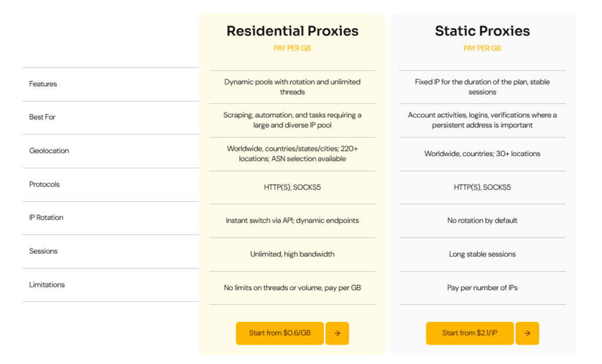Click the IP Rotation row label
Image resolution: width=602 pixels, height=364 pixels.
tap(46, 217)
